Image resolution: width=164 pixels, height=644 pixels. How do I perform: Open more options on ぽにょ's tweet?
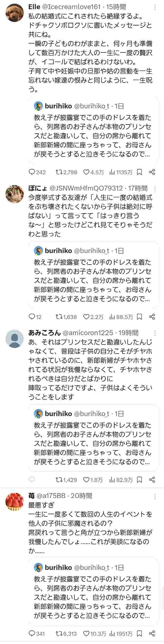pyautogui.click(x=155, y=188)
